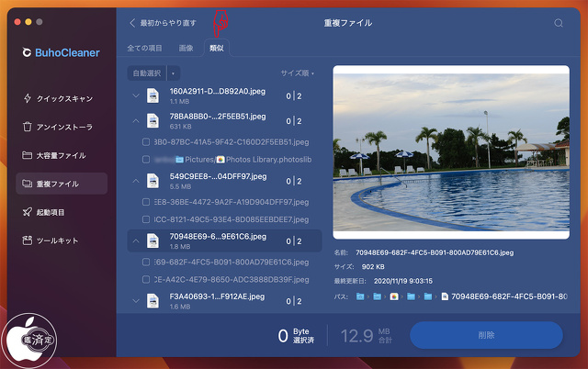Select F3A40693-1...F912AE.jpeg file name
588x369 pixels.
click(x=217, y=296)
